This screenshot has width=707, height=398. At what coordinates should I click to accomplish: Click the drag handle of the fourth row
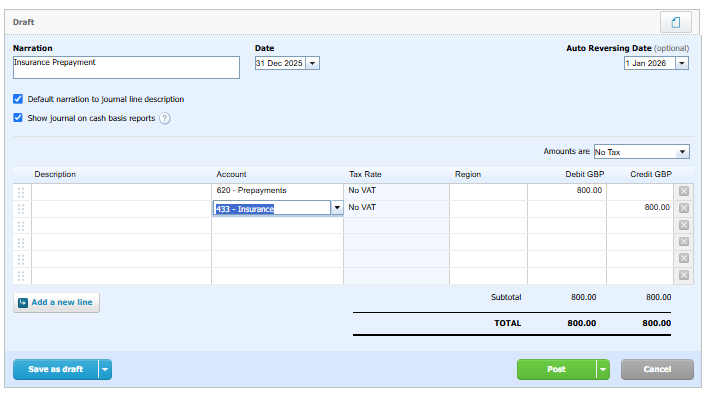point(21,242)
